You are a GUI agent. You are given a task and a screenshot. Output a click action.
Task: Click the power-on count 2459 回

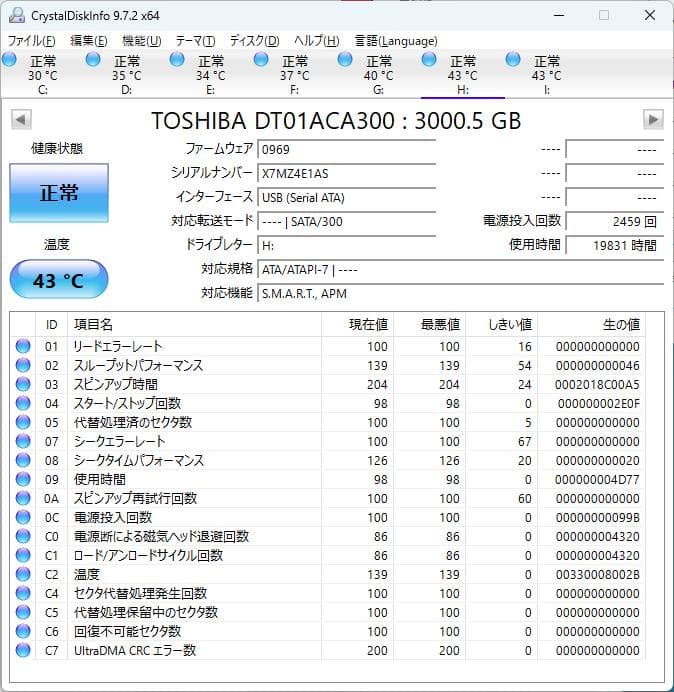614,222
